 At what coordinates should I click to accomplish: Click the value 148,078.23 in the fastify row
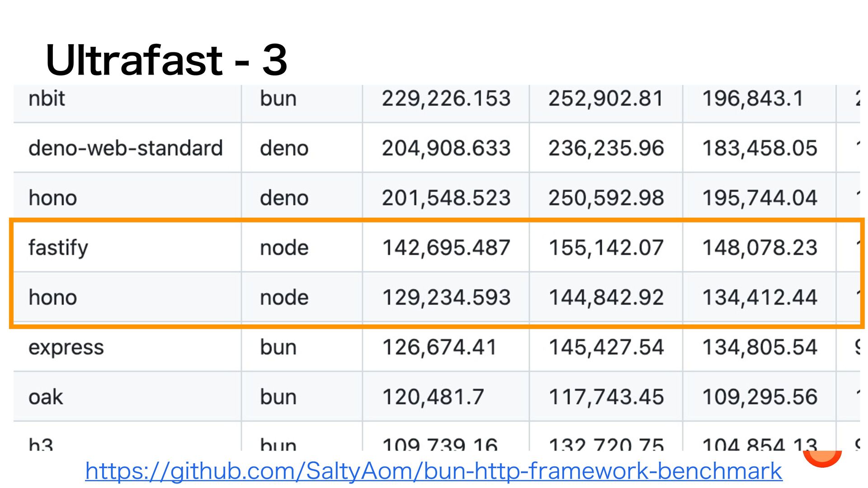pyautogui.click(x=759, y=248)
